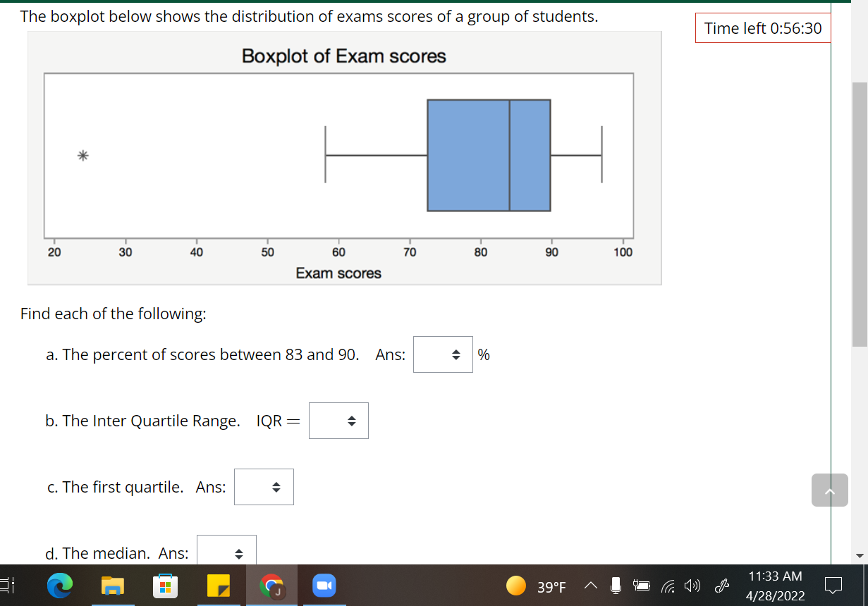Click the page vertical scrollbar thumb
The width and height of the screenshot is (868, 606).
860,214
